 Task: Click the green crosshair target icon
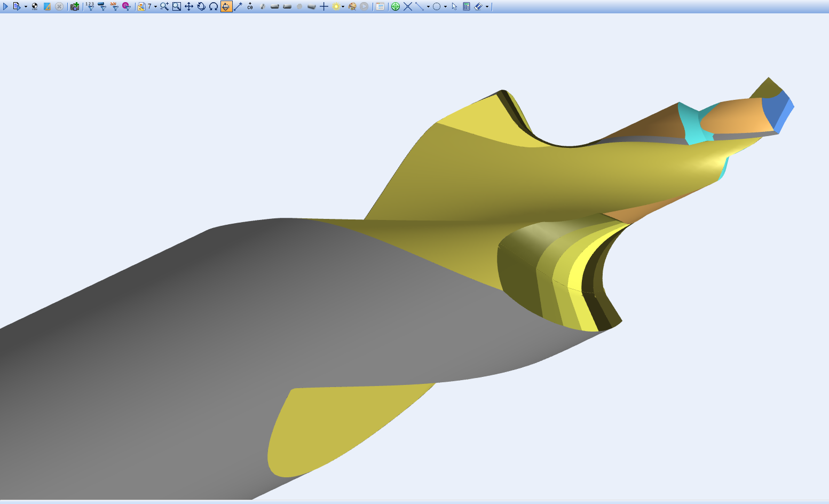tap(396, 6)
